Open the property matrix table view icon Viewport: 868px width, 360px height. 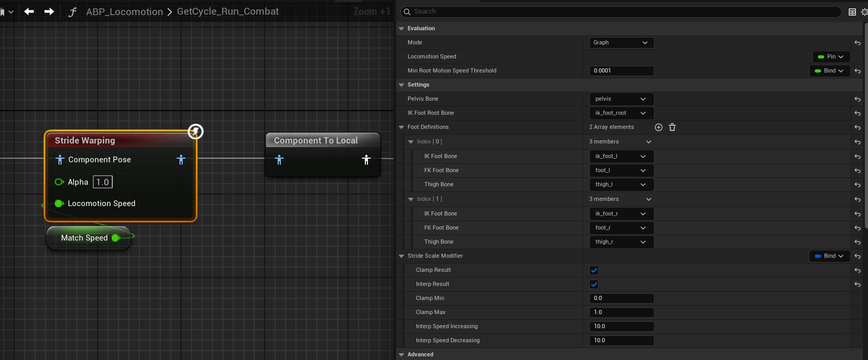pos(852,12)
